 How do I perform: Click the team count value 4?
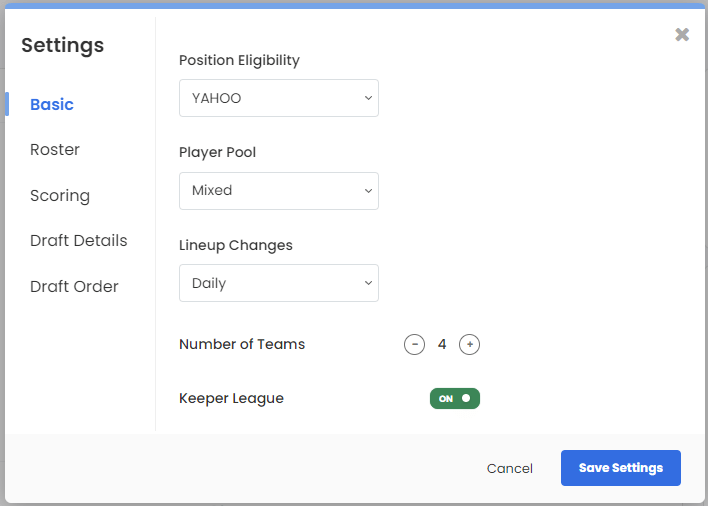point(442,344)
